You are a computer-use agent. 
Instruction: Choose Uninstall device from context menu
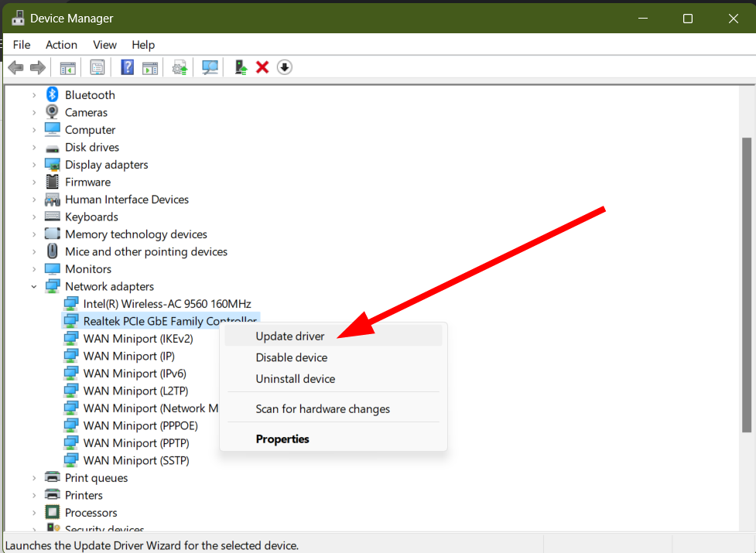334,379
